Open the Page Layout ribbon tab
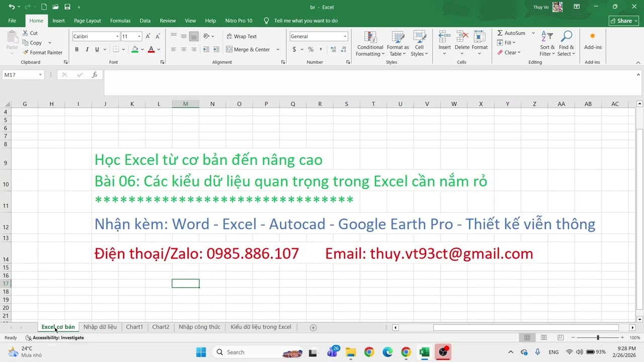This screenshot has height=362, width=644. coord(88,21)
